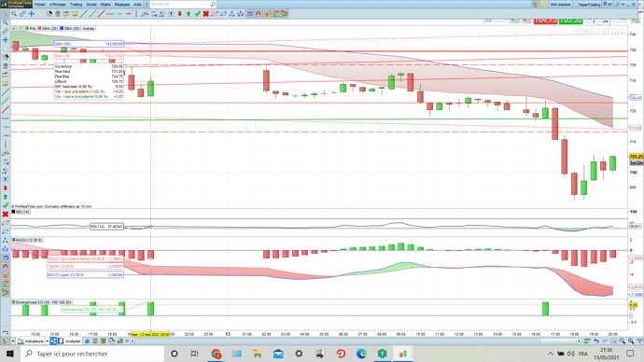Select the red diagonal line drawing tool
The height and width of the screenshot is (362, 644).
[101, 14]
